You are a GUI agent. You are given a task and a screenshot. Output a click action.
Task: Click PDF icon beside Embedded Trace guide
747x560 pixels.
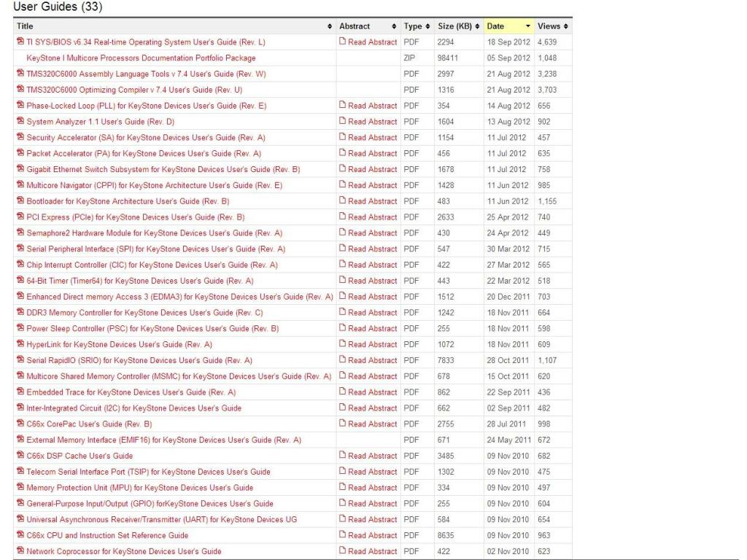pos(20,392)
